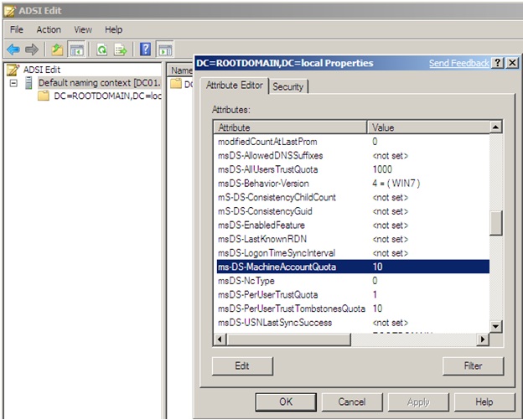Click the Export List toolbar icon

coord(121,49)
